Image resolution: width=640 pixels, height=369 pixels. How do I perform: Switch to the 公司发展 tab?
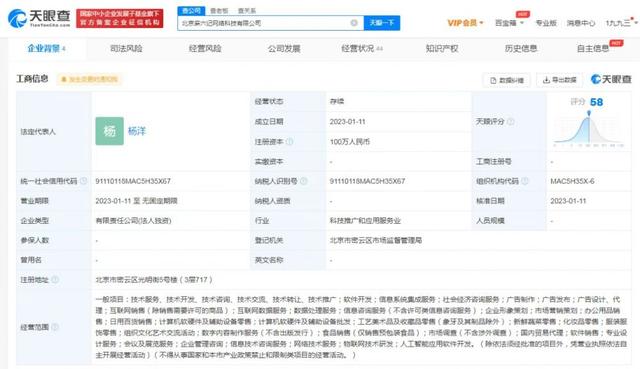284,49
